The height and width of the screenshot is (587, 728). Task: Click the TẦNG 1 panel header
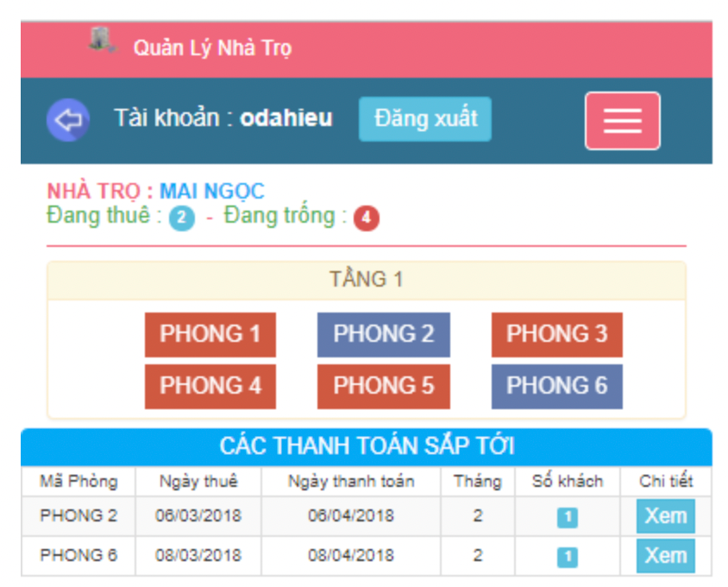(367, 281)
